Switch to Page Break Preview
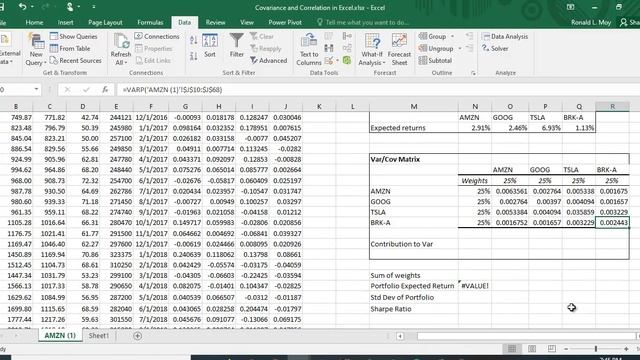The height and width of the screenshot is (360, 640). tap(551, 349)
